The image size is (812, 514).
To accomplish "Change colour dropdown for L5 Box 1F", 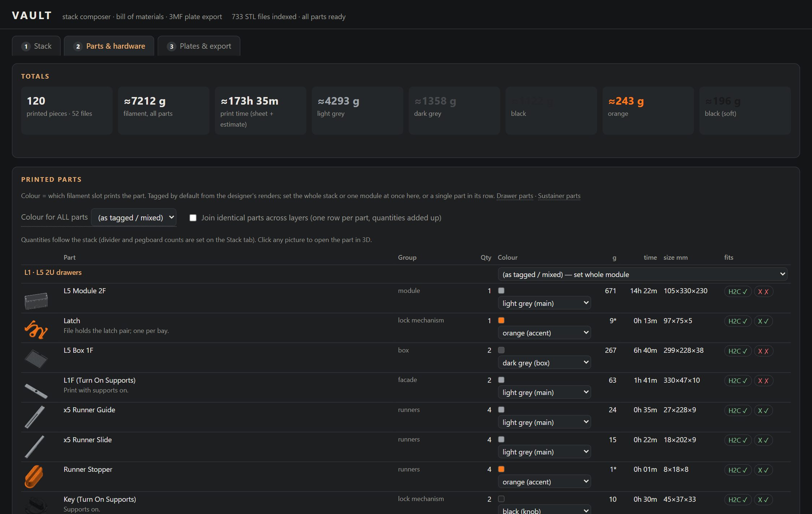I will [x=544, y=363].
